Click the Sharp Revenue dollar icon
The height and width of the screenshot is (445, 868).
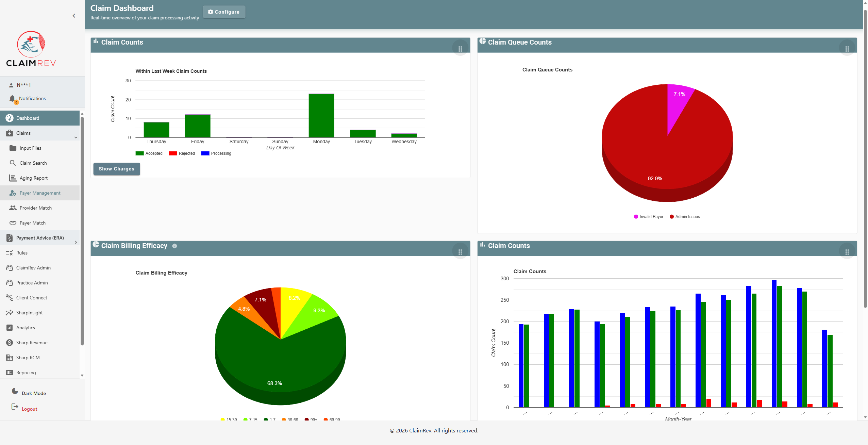coord(10,343)
